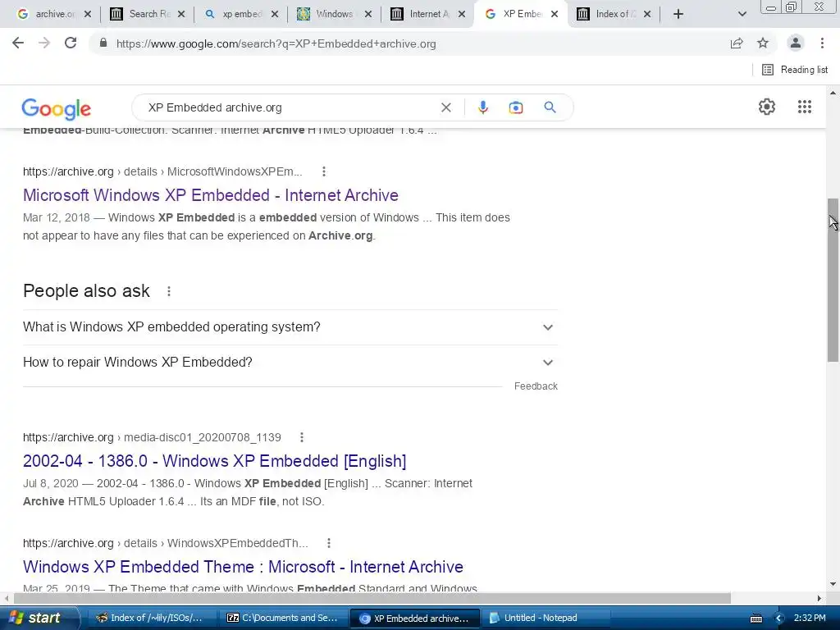Reload the current page
This screenshot has height=630, width=840.
71,43
